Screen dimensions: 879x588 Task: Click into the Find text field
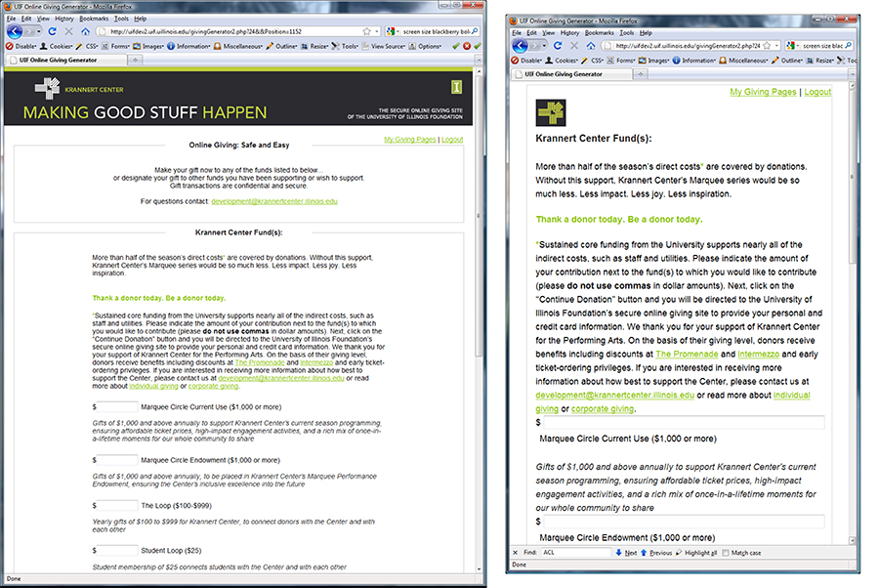pyautogui.click(x=575, y=553)
